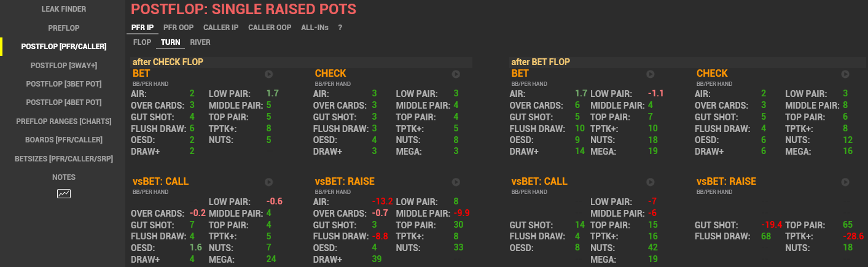The image size is (868, 267).
Task: Click play icon beside BET after check flop
Action: pyautogui.click(x=268, y=74)
